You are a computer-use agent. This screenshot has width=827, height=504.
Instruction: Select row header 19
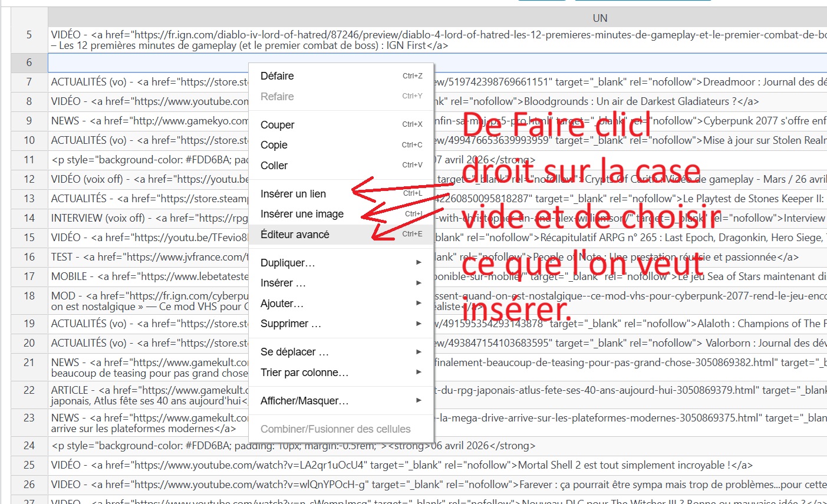29,324
